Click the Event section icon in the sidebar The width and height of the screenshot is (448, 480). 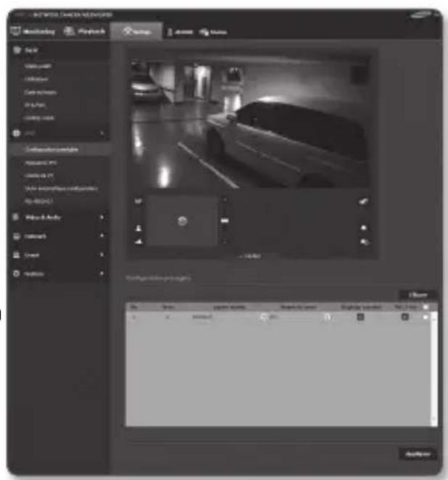(17, 255)
